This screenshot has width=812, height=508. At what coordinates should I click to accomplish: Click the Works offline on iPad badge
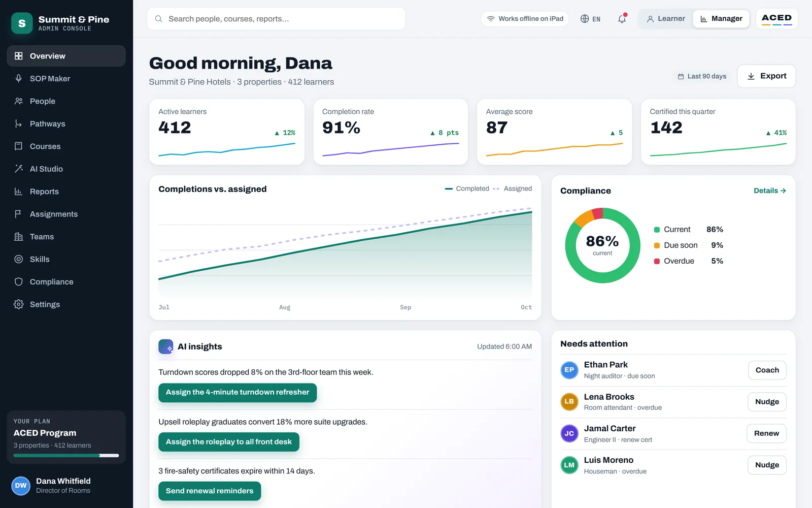(525, 19)
